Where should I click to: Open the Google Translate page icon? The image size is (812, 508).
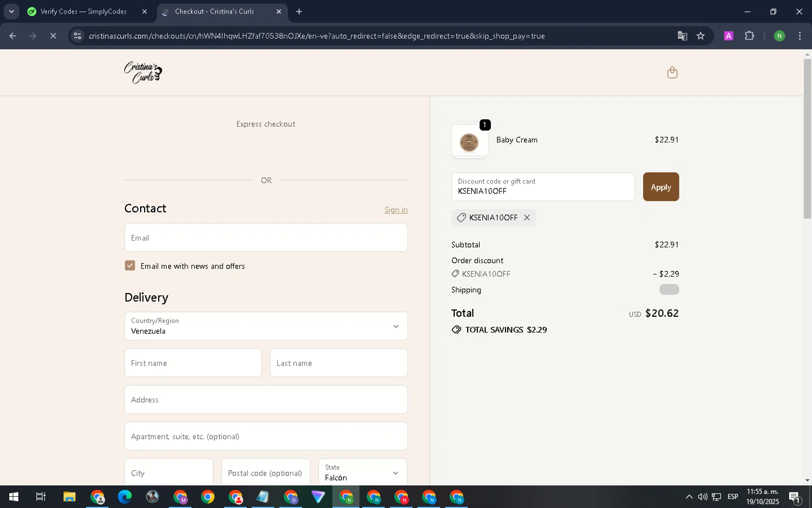coord(682,36)
